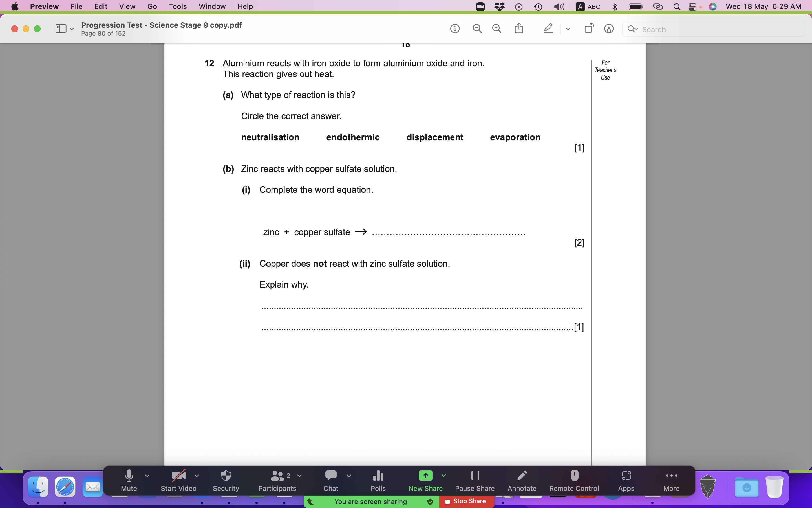Expand the New Share options chevron

click(443, 476)
